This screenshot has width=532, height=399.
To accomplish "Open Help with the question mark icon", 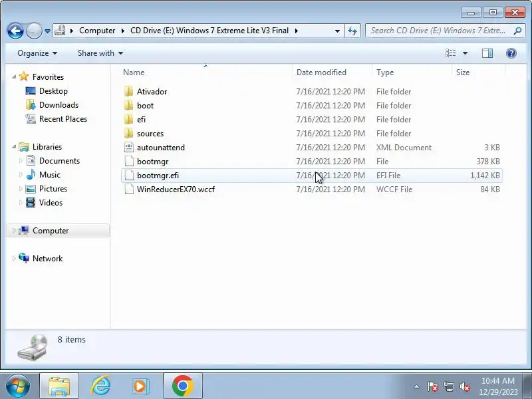I will pyautogui.click(x=511, y=53).
